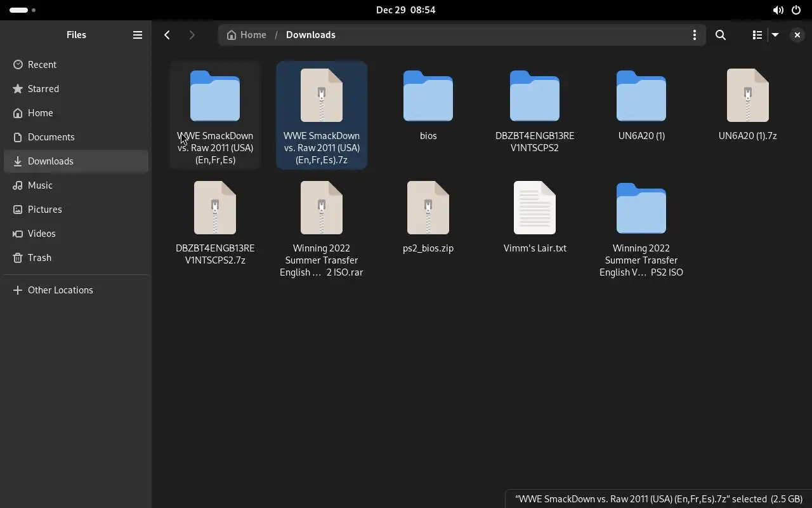Open Starred in the sidebar
The width and height of the screenshot is (812, 508).
click(76, 89)
